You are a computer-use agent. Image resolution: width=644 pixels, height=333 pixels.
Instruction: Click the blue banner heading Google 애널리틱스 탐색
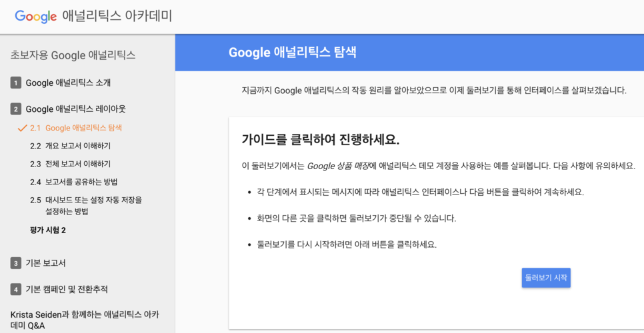(x=292, y=53)
